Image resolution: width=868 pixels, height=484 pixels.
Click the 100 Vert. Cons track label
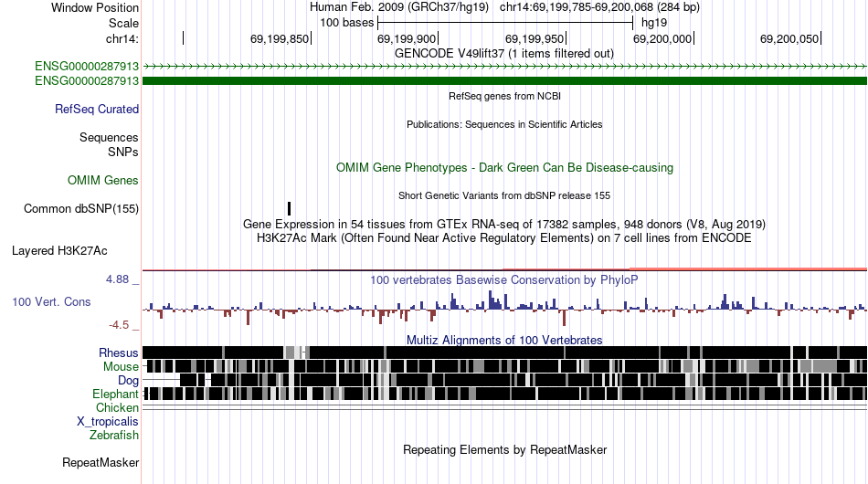[x=51, y=301]
